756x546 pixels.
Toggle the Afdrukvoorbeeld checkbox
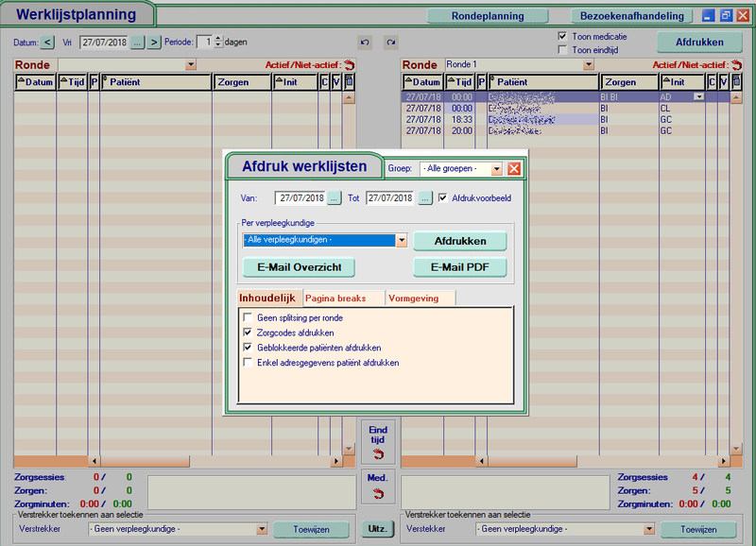[443, 198]
